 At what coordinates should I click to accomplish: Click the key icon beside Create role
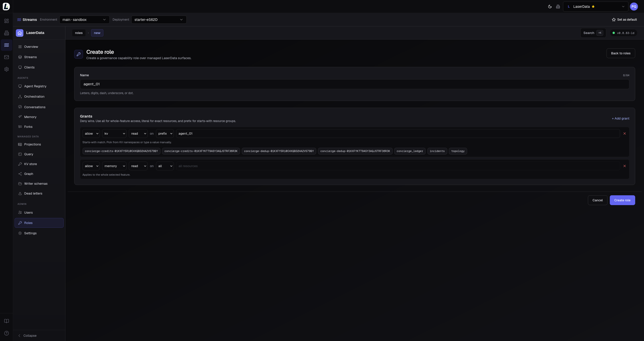78,54
